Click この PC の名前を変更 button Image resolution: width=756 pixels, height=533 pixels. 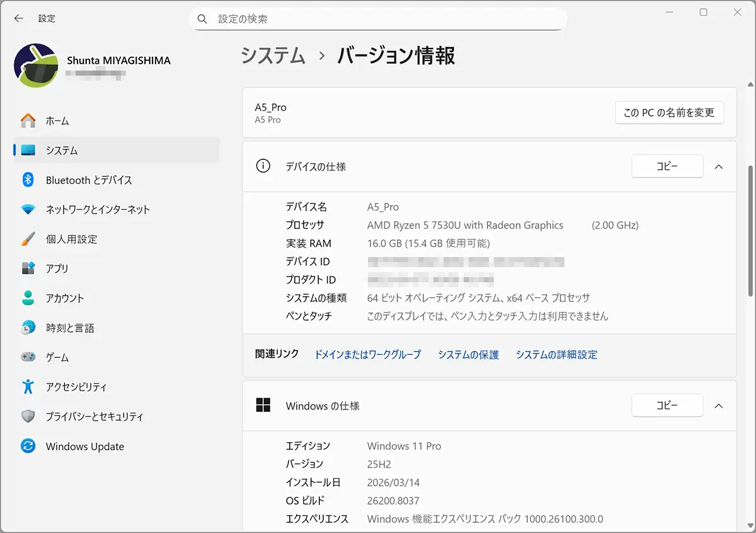tap(669, 113)
